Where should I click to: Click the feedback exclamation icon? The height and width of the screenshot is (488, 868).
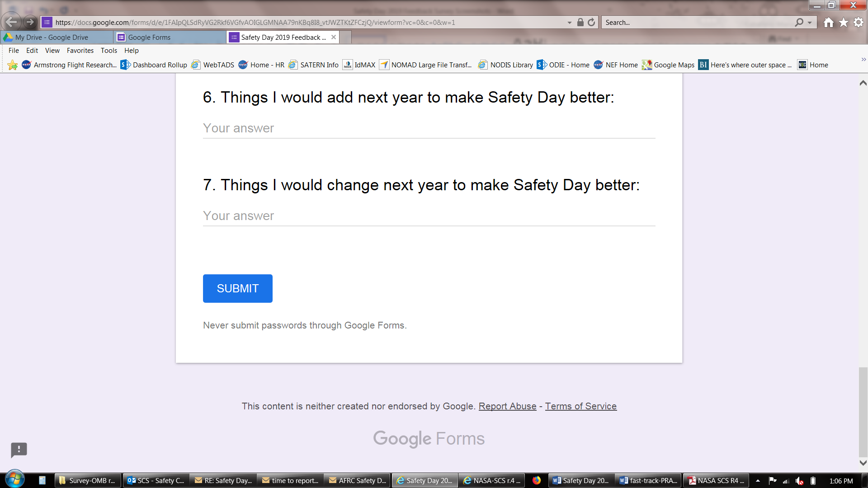(19, 450)
